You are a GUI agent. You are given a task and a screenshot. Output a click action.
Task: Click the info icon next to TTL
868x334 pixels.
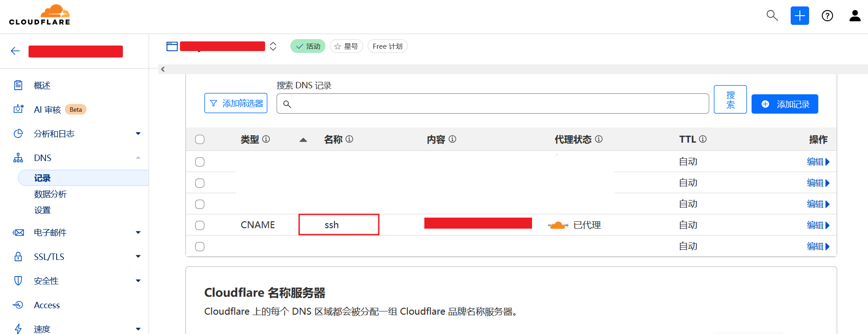(x=703, y=139)
